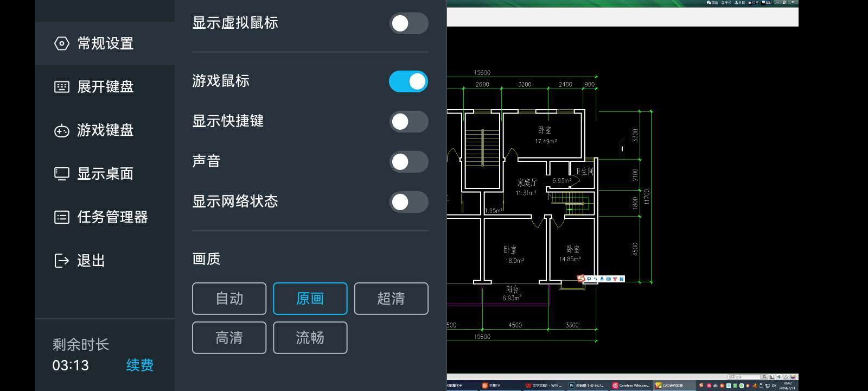Choose 流畅 picture quality
This screenshot has height=391, width=868.
coord(310,338)
